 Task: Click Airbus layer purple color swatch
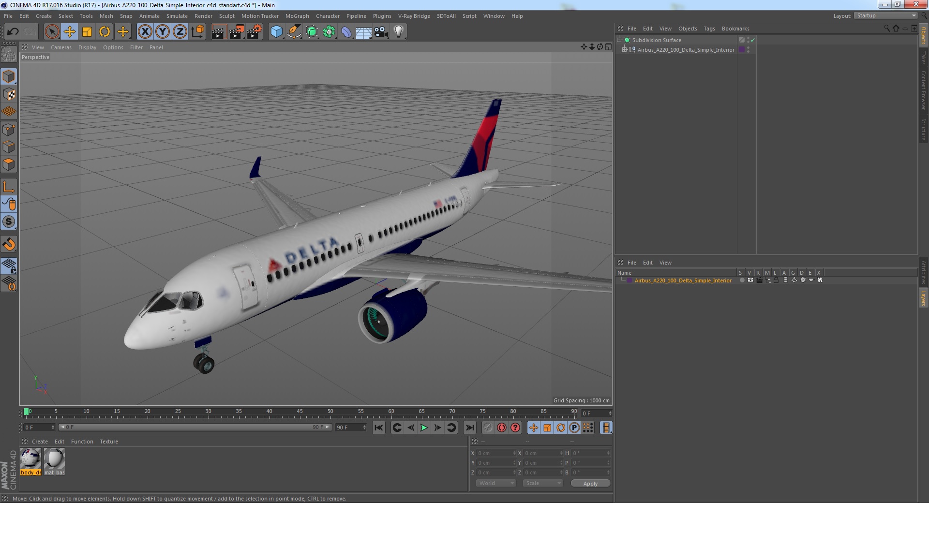point(629,280)
